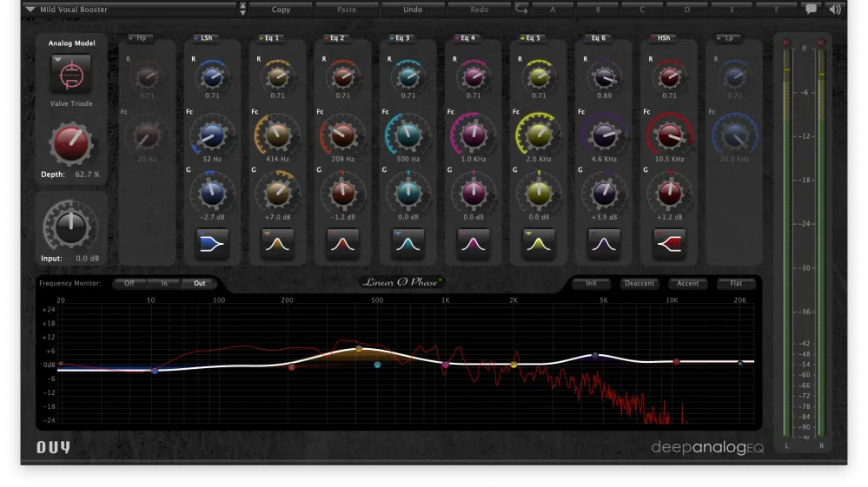Select the blue LSh node on the graph

tap(155, 371)
